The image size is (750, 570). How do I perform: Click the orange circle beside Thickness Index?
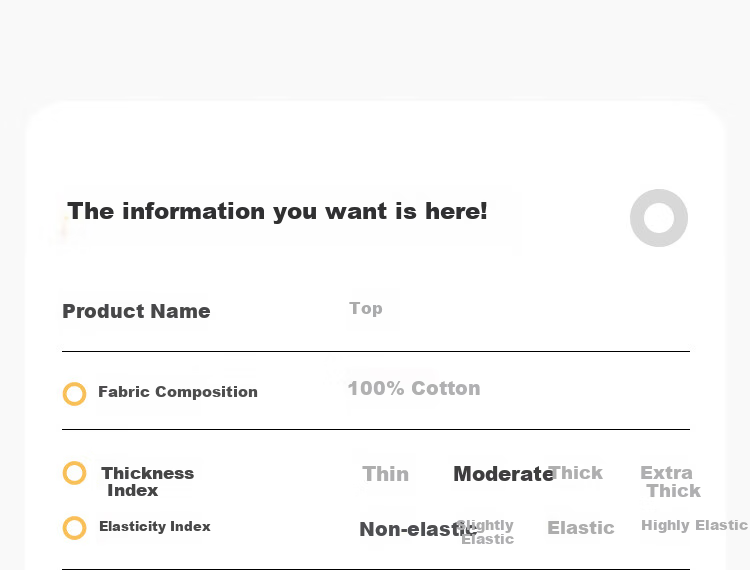(x=75, y=473)
